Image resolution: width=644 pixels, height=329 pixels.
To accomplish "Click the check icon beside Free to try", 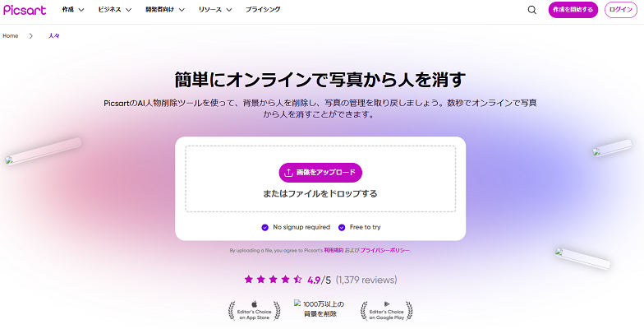I will pos(342,227).
